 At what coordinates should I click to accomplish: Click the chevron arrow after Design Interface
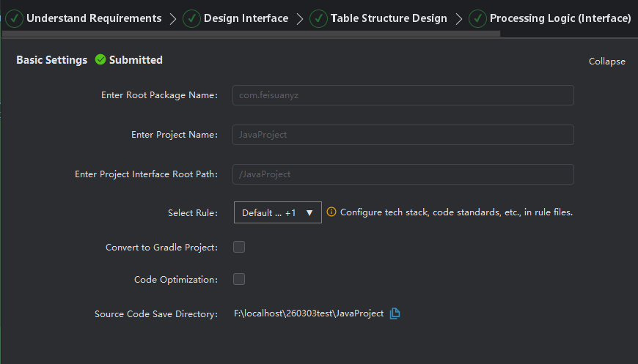[x=299, y=19]
